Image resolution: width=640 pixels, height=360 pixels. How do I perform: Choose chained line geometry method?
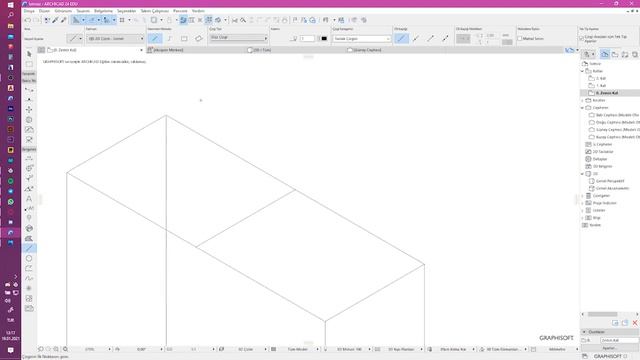pyautogui.click(x=169, y=38)
